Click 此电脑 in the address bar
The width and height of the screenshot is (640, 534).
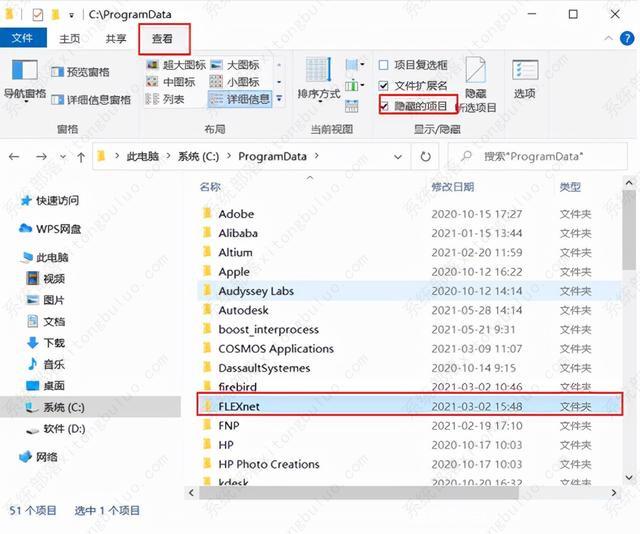[142, 156]
